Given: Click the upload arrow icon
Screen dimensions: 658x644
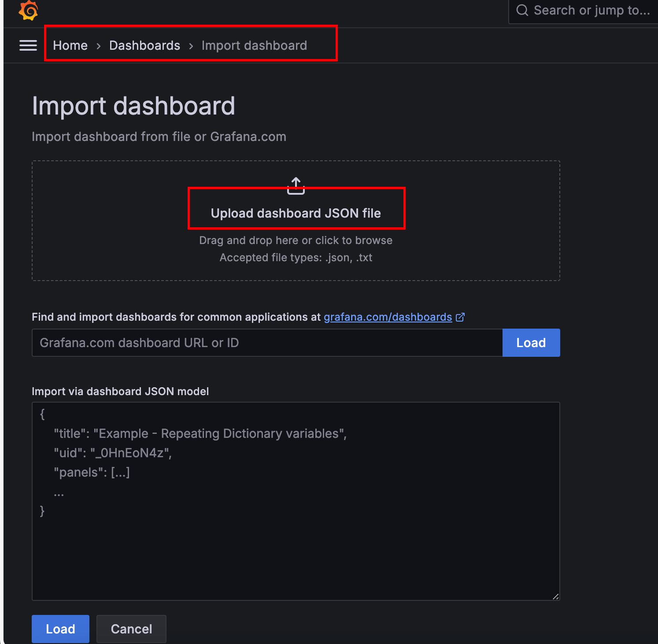Looking at the screenshot, I should click(x=296, y=186).
